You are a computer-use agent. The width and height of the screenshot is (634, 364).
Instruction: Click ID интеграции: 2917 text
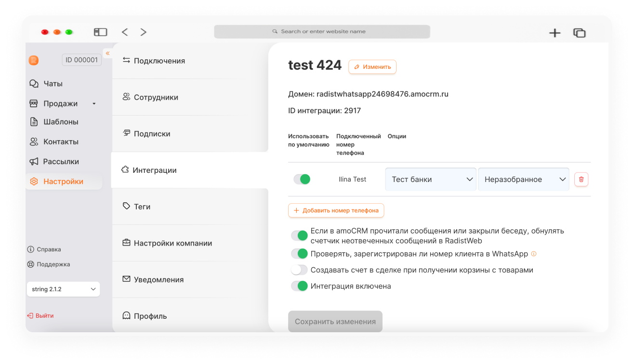tap(324, 111)
